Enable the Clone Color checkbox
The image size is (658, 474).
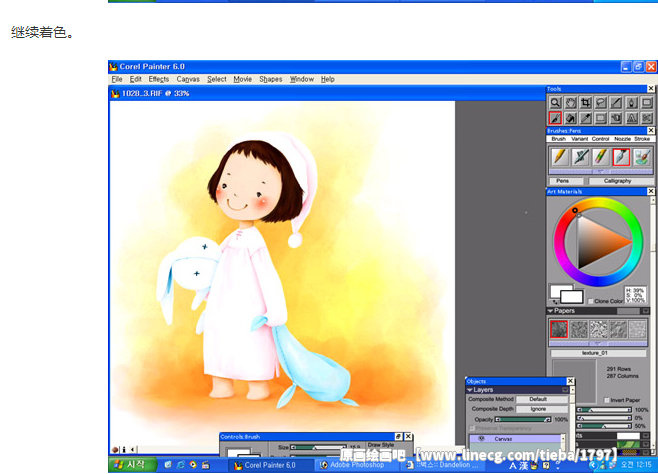[590, 301]
